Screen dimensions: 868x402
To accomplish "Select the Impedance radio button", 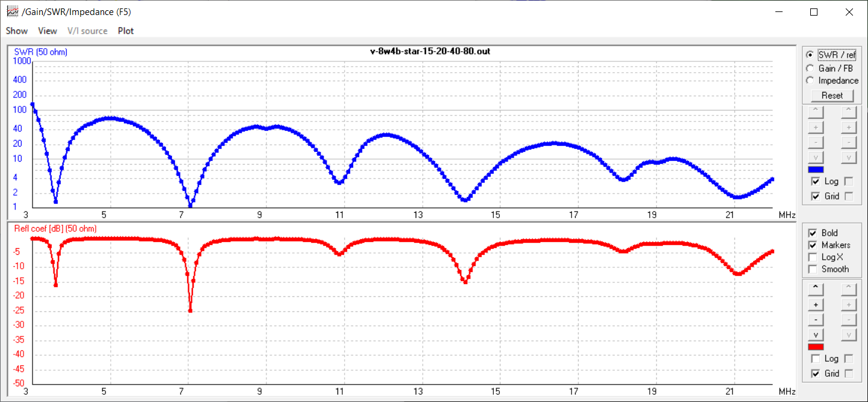I will (x=810, y=81).
